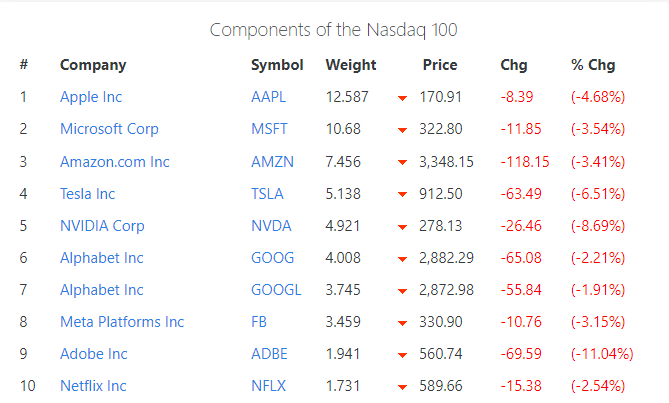Screen dimensions: 669x403
Task: Click the red down arrow beside Apple's price
Action: [x=402, y=98]
